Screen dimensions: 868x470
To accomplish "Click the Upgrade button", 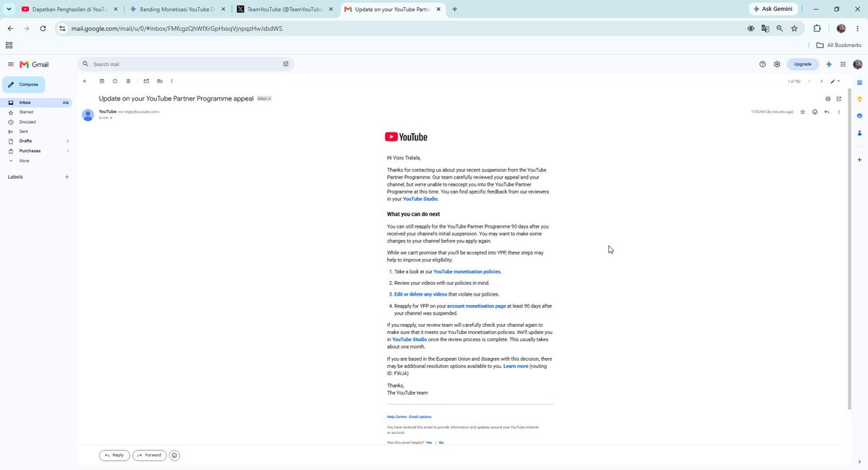I will tap(803, 64).
